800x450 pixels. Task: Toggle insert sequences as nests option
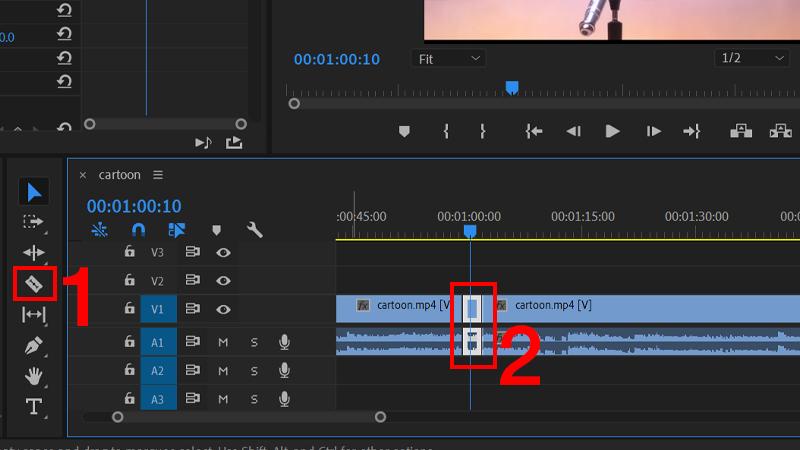tap(99, 230)
